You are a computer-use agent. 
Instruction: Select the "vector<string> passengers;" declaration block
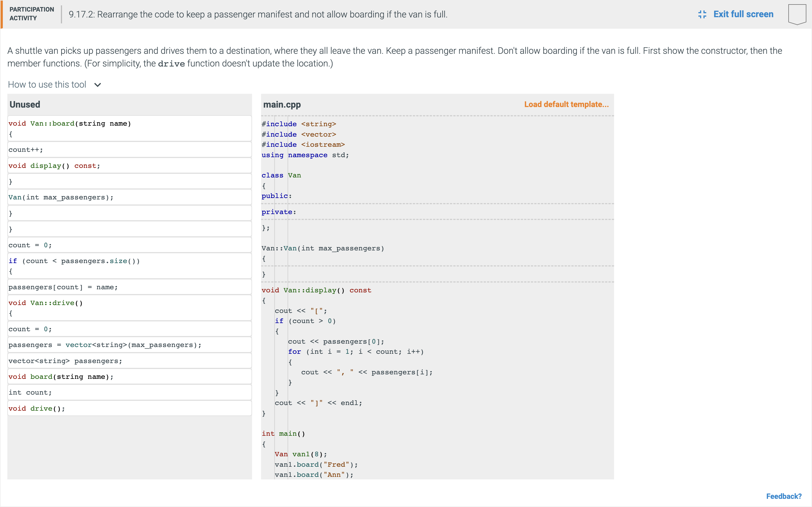point(129,361)
